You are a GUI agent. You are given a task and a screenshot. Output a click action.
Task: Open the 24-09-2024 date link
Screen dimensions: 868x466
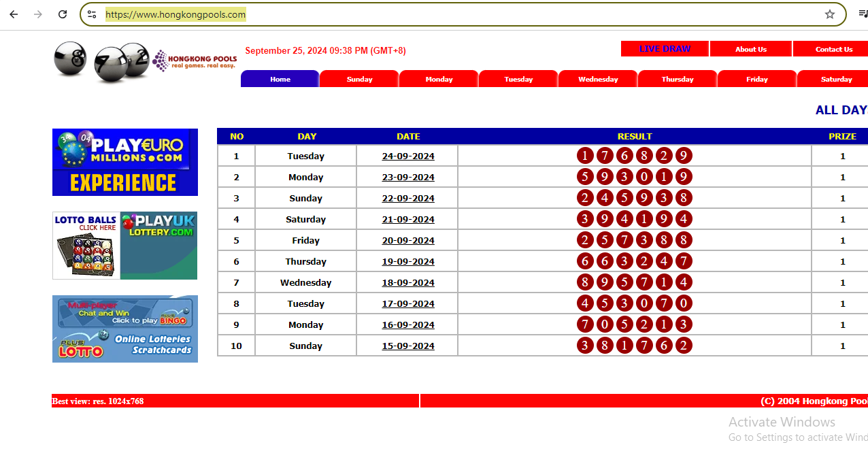408,156
